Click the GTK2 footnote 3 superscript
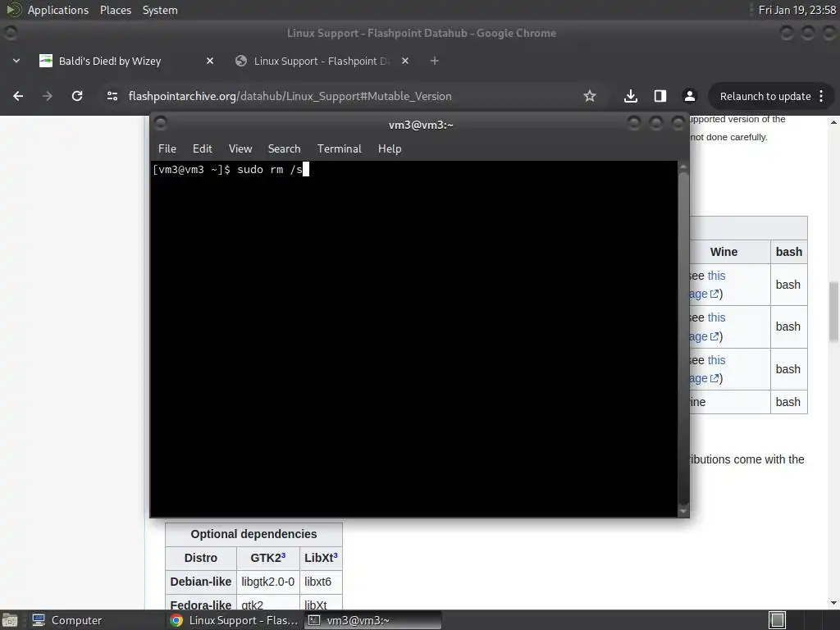The image size is (840, 630). point(283,555)
